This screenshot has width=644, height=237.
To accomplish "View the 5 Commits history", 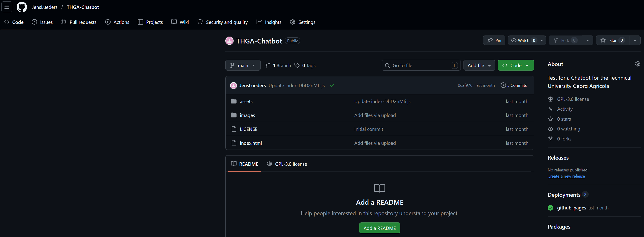I will click(514, 85).
